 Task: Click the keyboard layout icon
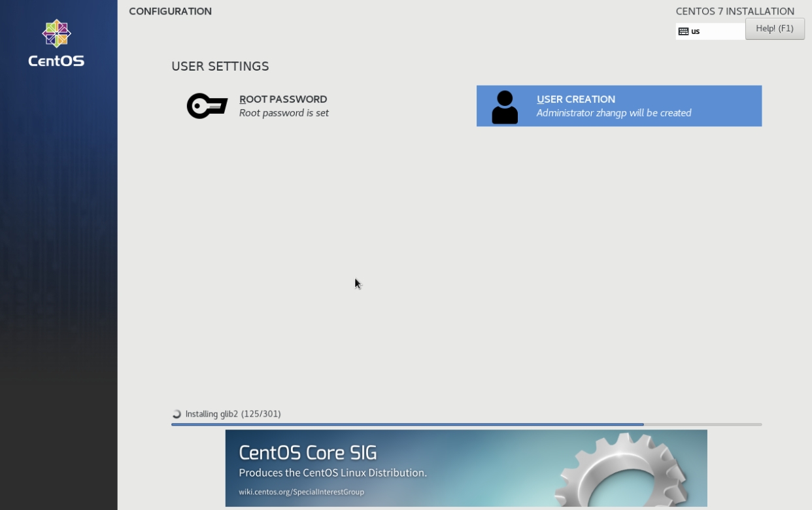tap(683, 31)
